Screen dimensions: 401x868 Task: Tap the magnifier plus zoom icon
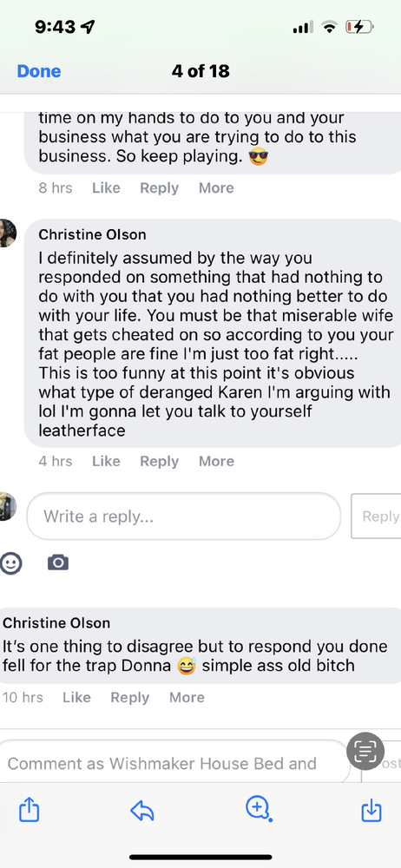pos(259,809)
